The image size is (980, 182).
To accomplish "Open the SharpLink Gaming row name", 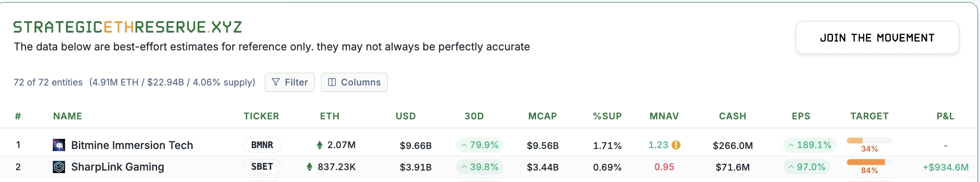I will 117,167.
